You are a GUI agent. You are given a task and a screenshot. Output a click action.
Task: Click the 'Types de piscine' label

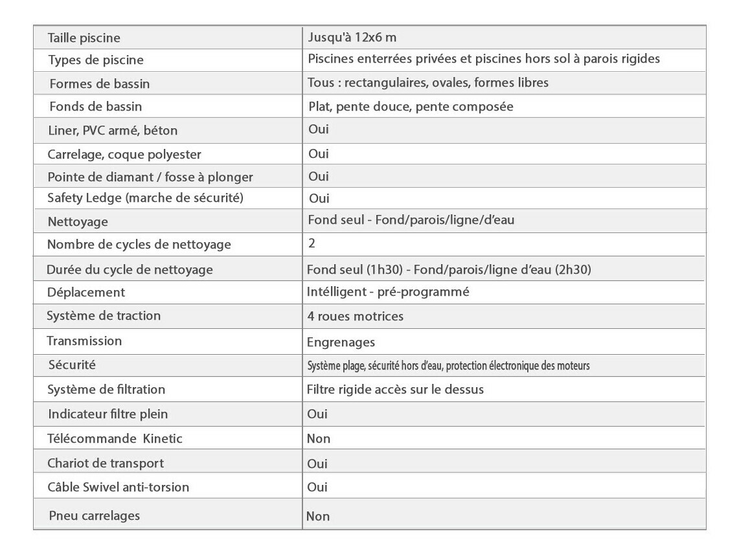pos(96,60)
